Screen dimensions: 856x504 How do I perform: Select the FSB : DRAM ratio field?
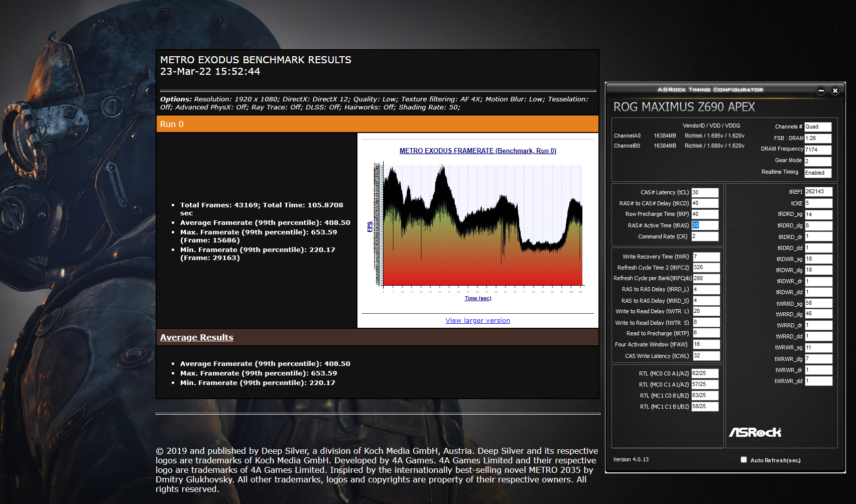[818, 139]
